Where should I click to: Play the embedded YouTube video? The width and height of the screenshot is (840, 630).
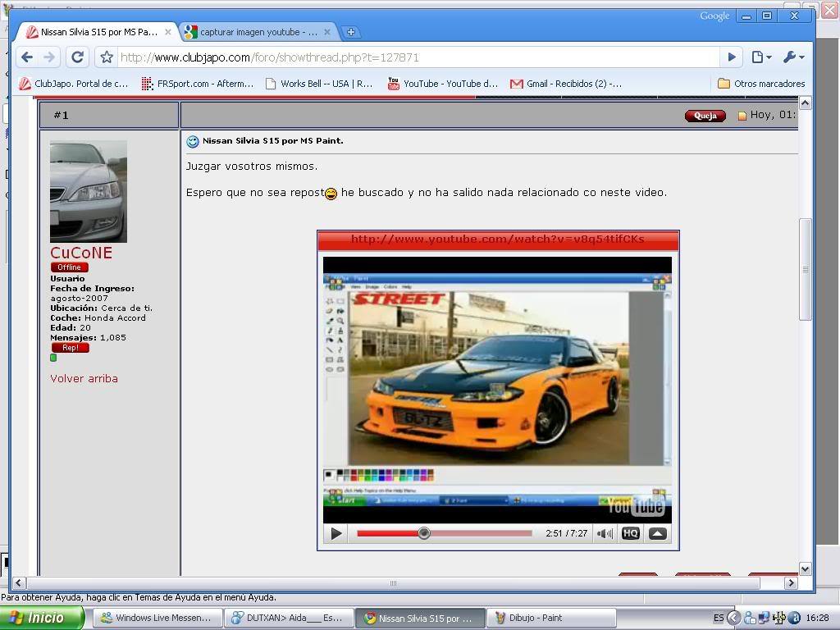336,533
